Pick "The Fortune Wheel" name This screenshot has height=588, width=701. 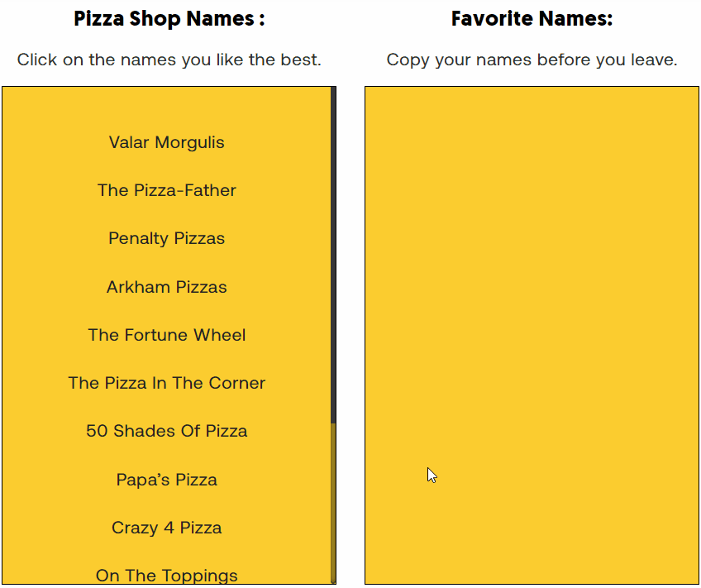pyautogui.click(x=166, y=334)
